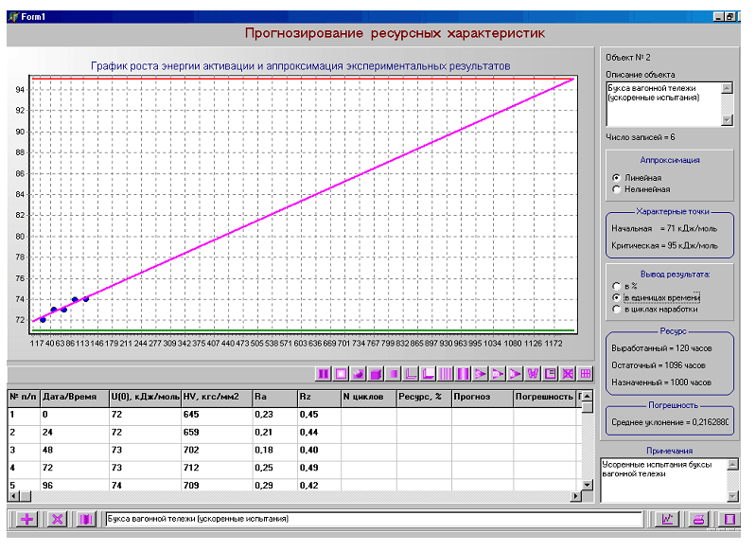Click the framed square chart toolbar icon
The height and width of the screenshot is (551, 756).
pos(341,373)
